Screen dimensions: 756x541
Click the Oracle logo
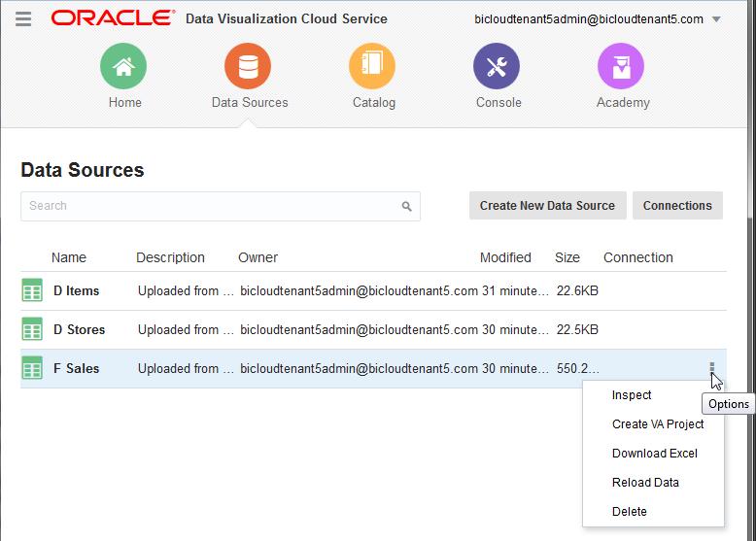pos(113,18)
